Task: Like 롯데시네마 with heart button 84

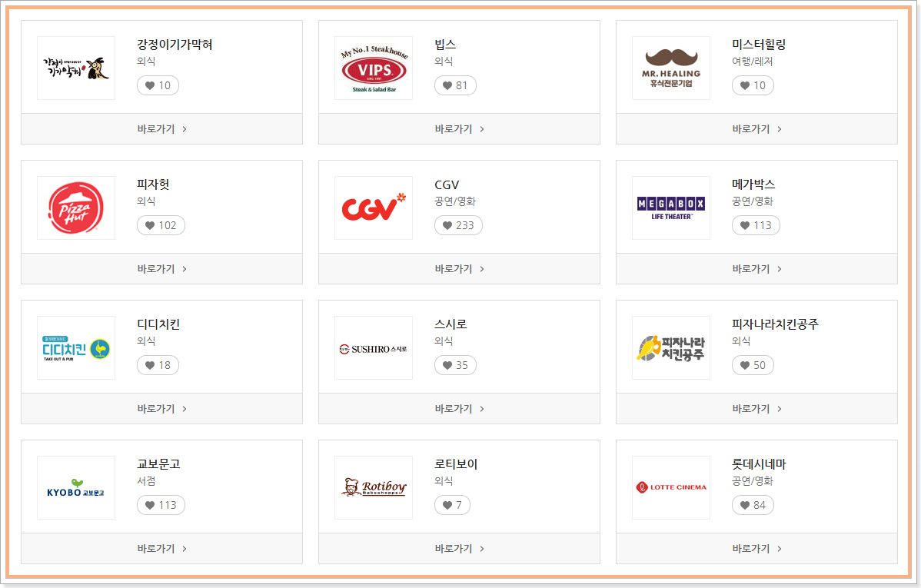Action: coord(753,505)
